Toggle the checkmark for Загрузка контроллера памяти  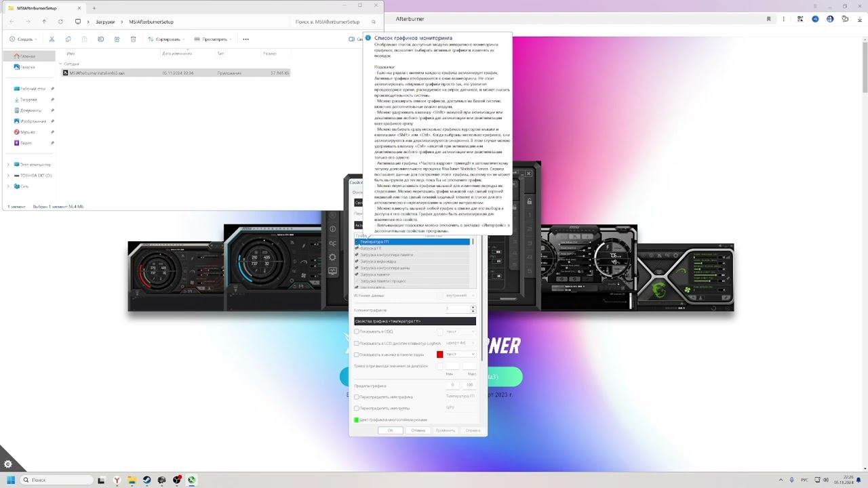click(357, 255)
